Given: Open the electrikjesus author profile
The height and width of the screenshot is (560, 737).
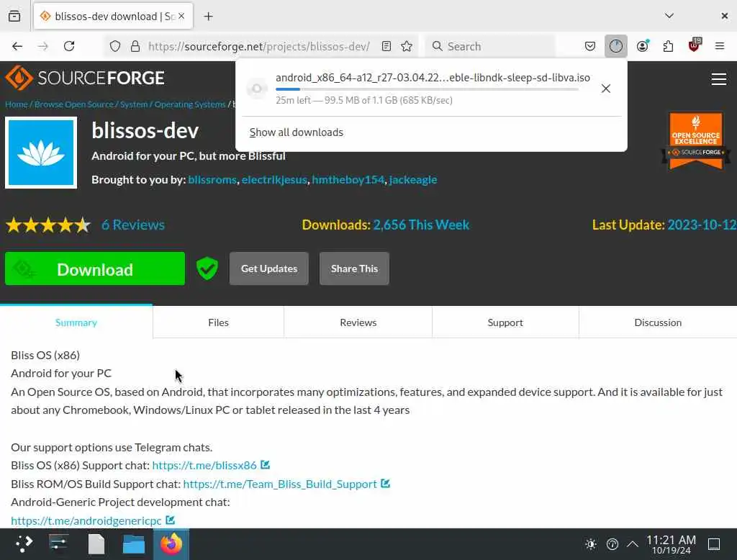Looking at the screenshot, I should pyautogui.click(x=274, y=180).
